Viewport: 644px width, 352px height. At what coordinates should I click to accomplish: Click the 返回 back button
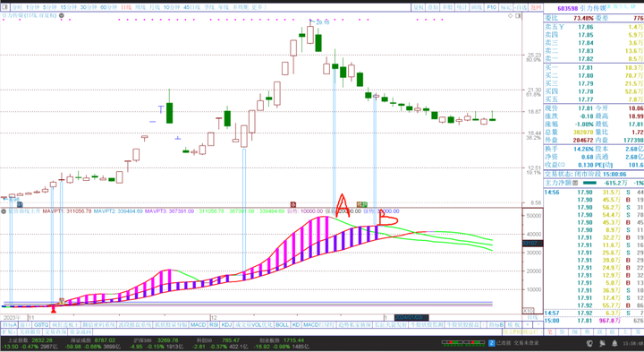[x=536, y=7]
